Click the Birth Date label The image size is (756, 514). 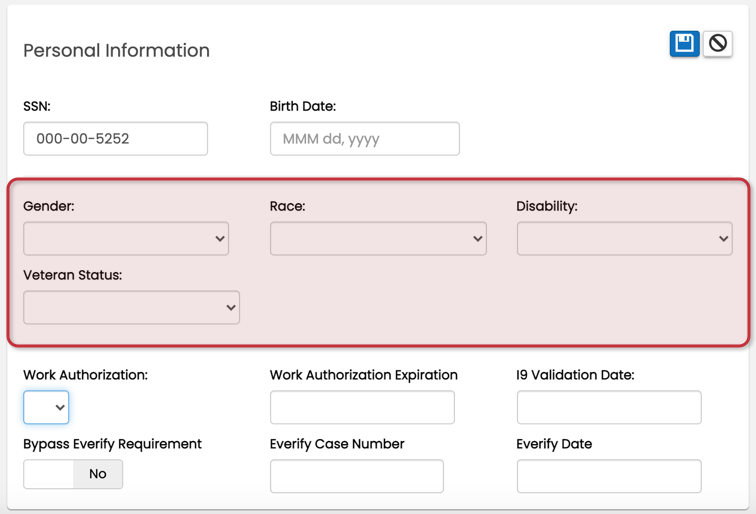click(x=303, y=106)
